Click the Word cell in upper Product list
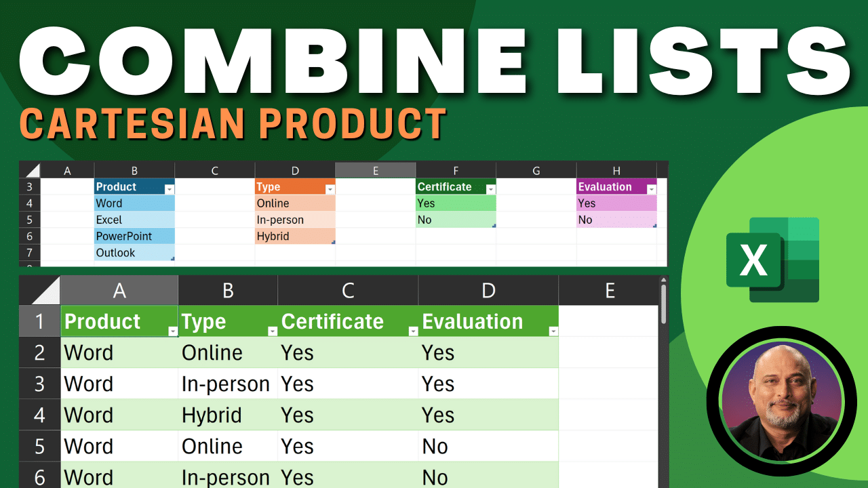The height and width of the screenshot is (488, 868). (134, 203)
